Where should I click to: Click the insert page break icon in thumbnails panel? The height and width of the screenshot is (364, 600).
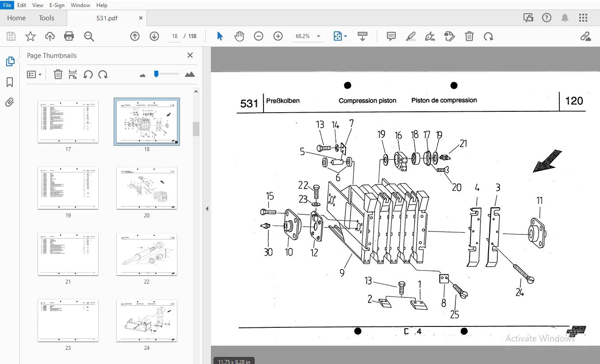click(x=73, y=74)
